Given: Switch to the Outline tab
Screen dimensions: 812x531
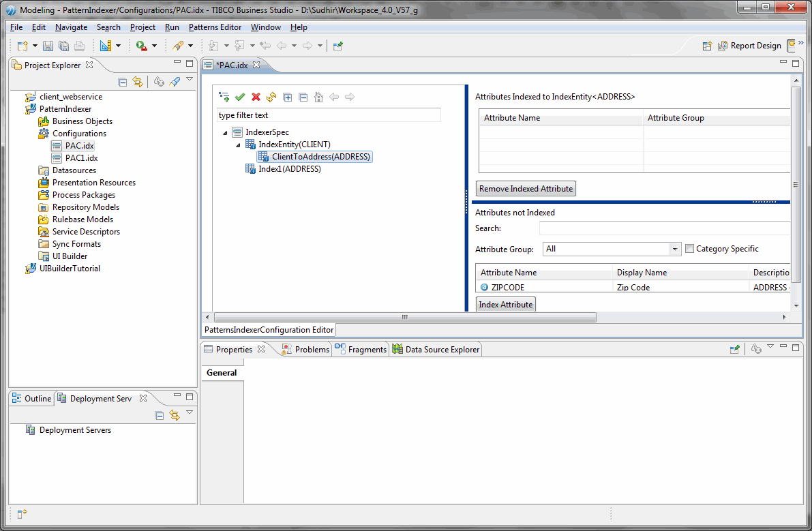Looking at the screenshot, I should click(x=32, y=399).
